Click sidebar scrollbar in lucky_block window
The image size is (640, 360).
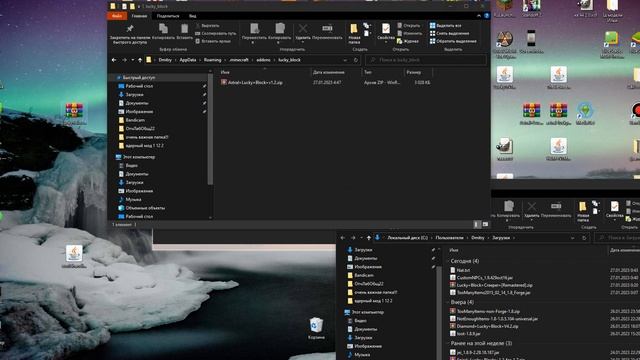coord(210,129)
